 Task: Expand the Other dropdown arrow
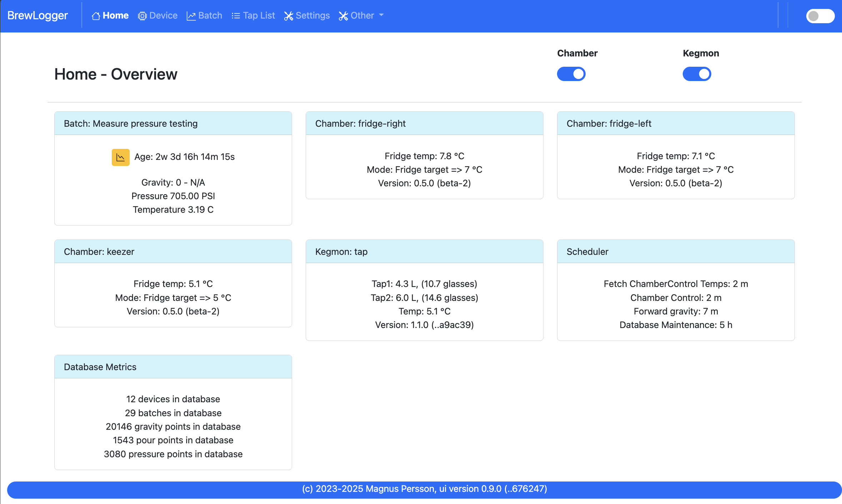[381, 15]
